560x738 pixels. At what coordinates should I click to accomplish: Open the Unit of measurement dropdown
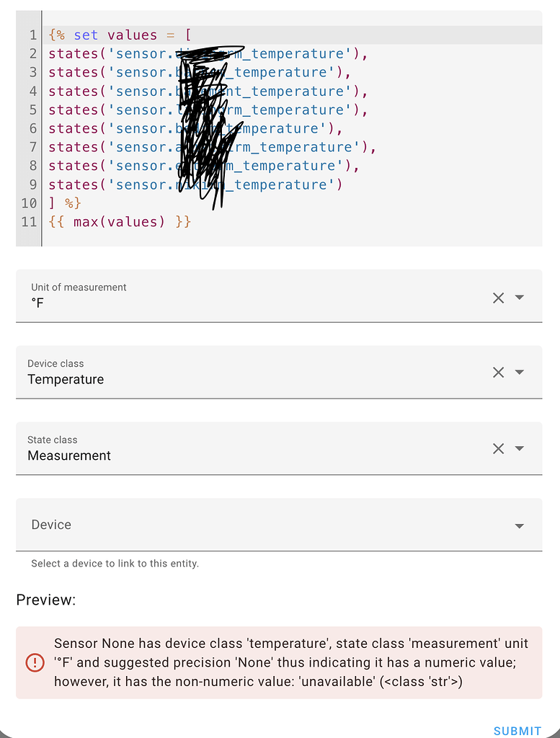(x=520, y=297)
